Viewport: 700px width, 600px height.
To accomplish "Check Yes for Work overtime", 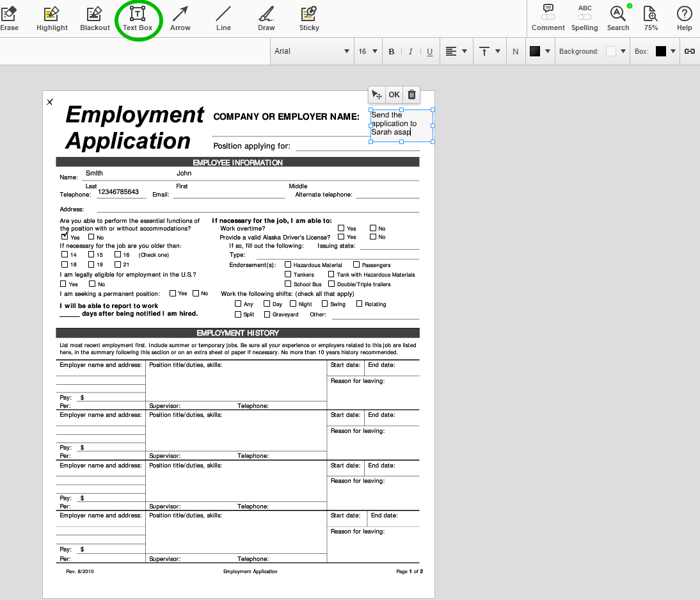I will point(341,228).
